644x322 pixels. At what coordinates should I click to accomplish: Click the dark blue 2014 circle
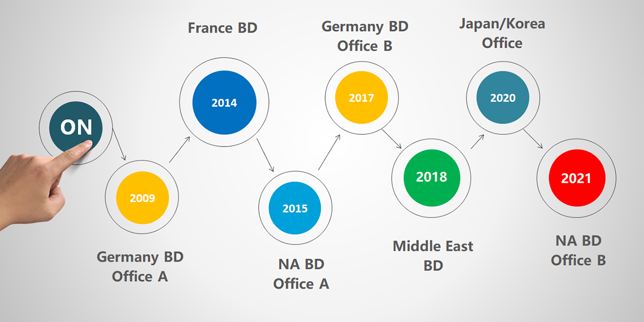224,103
